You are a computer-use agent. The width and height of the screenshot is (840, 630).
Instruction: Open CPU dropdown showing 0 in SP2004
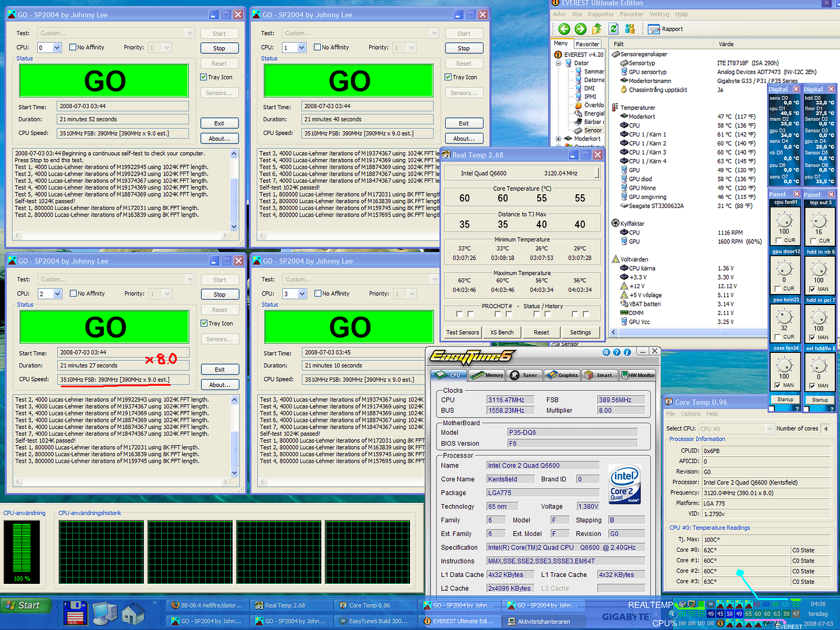[x=57, y=48]
